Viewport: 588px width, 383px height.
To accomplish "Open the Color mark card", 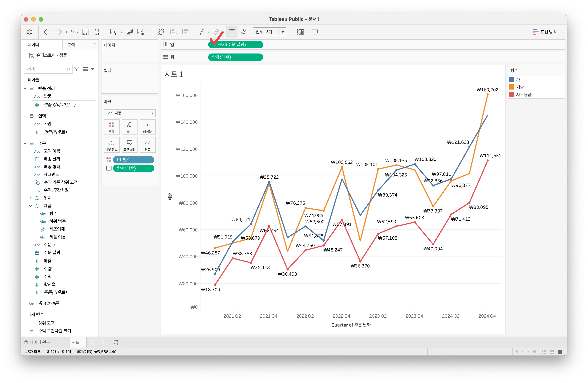I will 112,127.
